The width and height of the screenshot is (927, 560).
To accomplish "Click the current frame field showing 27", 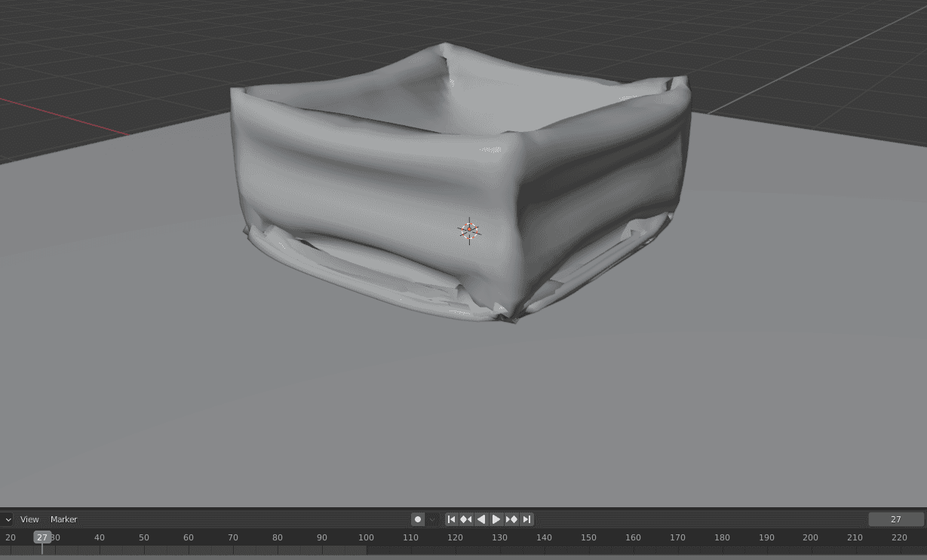I will point(895,519).
